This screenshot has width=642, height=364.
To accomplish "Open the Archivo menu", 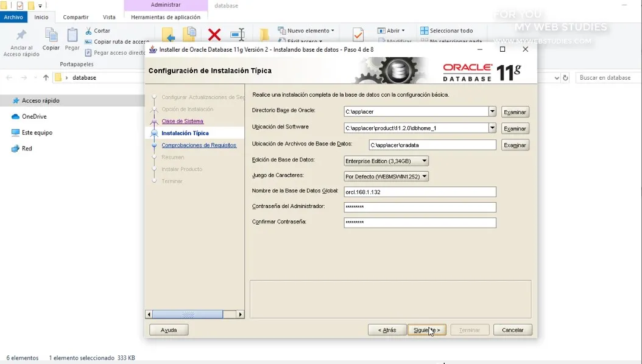I will [x=13, y=17].
